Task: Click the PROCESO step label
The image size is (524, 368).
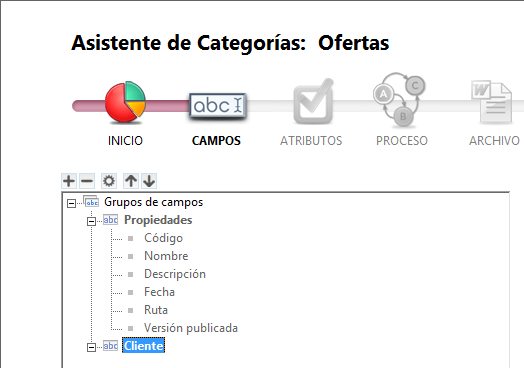Action: 402,141
